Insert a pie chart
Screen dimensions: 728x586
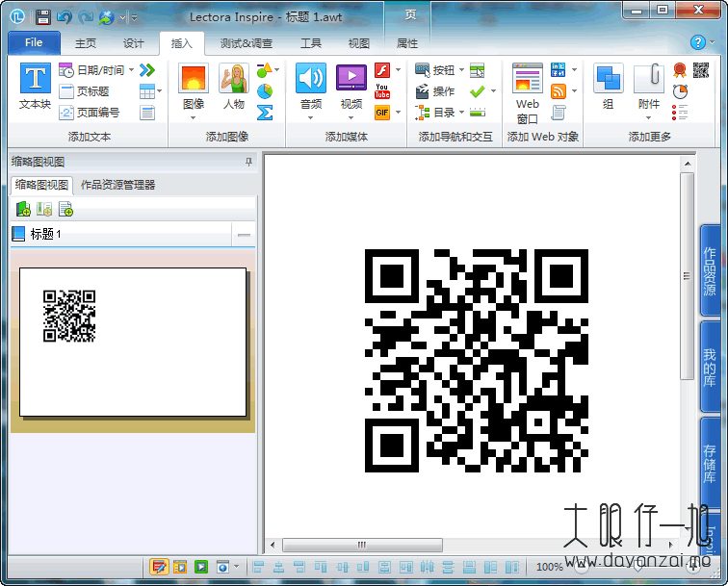[265, 91]
